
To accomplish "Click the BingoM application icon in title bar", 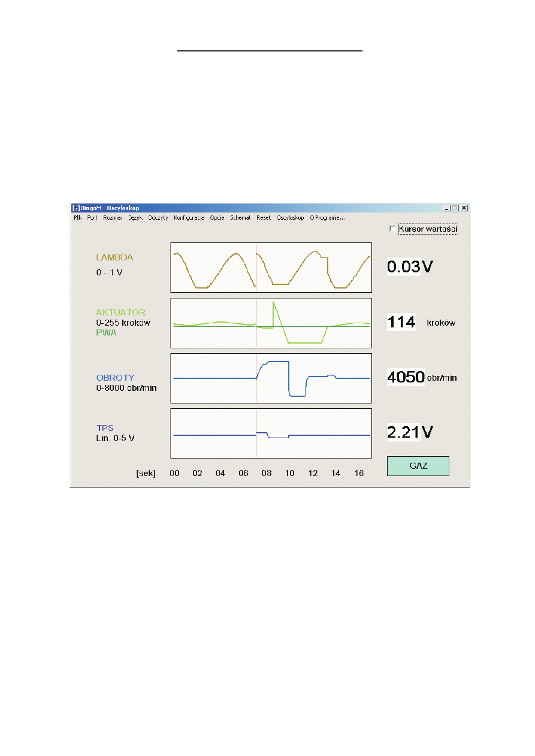I will pyautogui.click(x=76, y=208).
